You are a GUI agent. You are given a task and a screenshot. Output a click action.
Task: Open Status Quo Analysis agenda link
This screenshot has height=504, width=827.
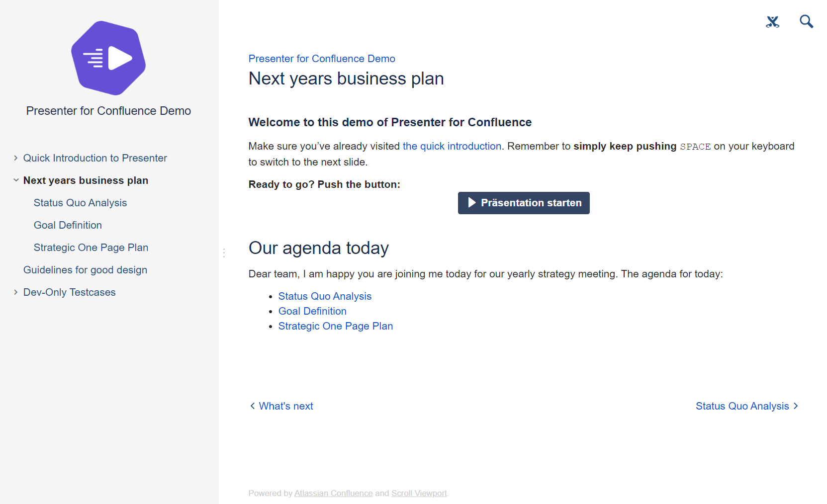pos(325,296)
